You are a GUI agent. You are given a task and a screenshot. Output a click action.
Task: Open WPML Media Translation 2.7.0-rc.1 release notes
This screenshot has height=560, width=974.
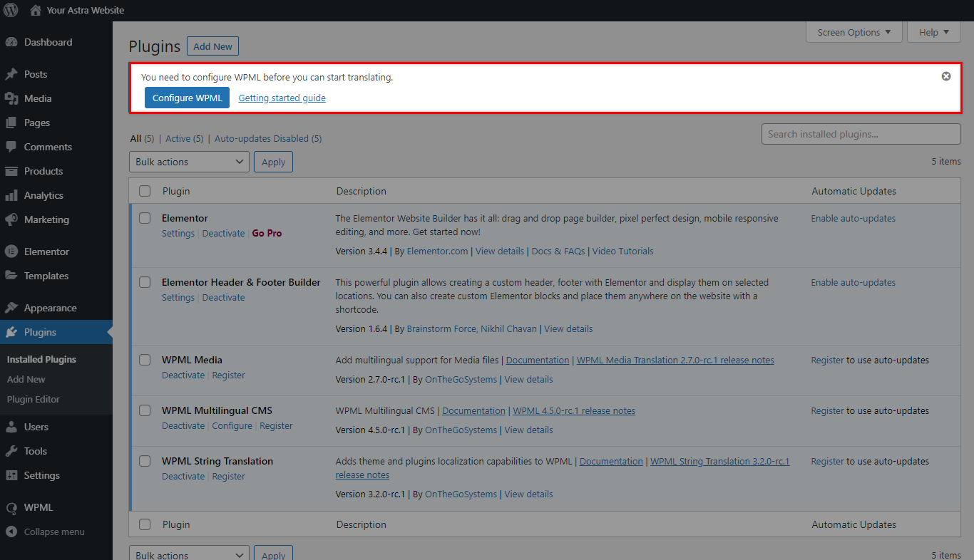pyautogui.click(x=675, y=361)
